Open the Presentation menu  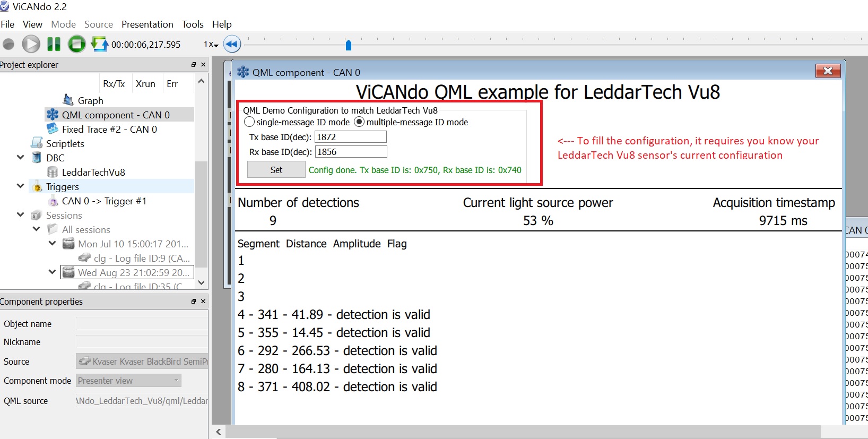pos(147,24)
